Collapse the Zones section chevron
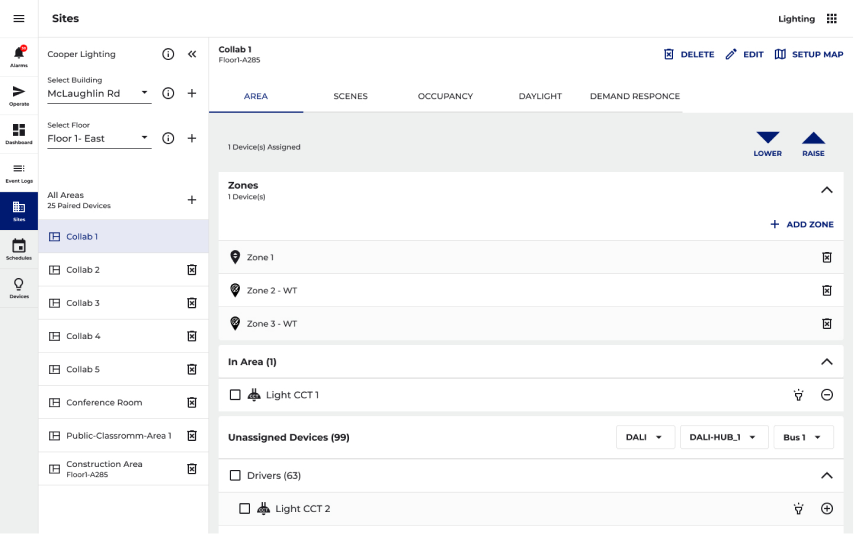The height and width of the screenshot is (534, 854). click(x=827, y=190)
